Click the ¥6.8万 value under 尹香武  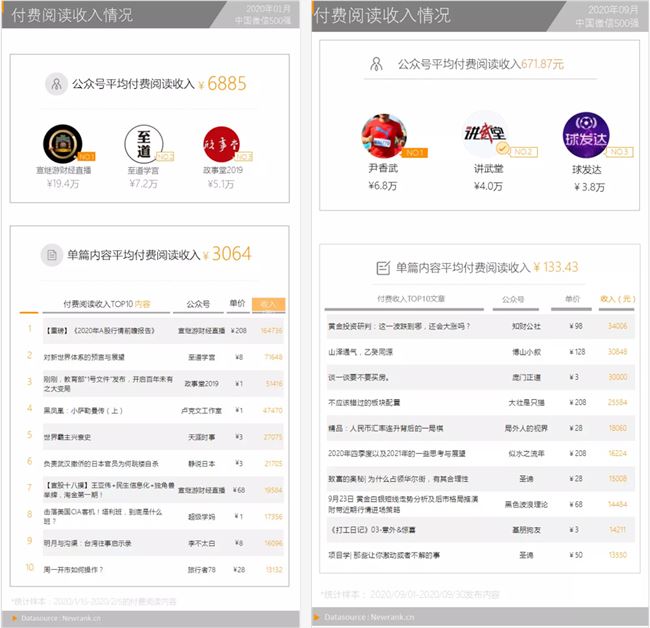(383, 186)
